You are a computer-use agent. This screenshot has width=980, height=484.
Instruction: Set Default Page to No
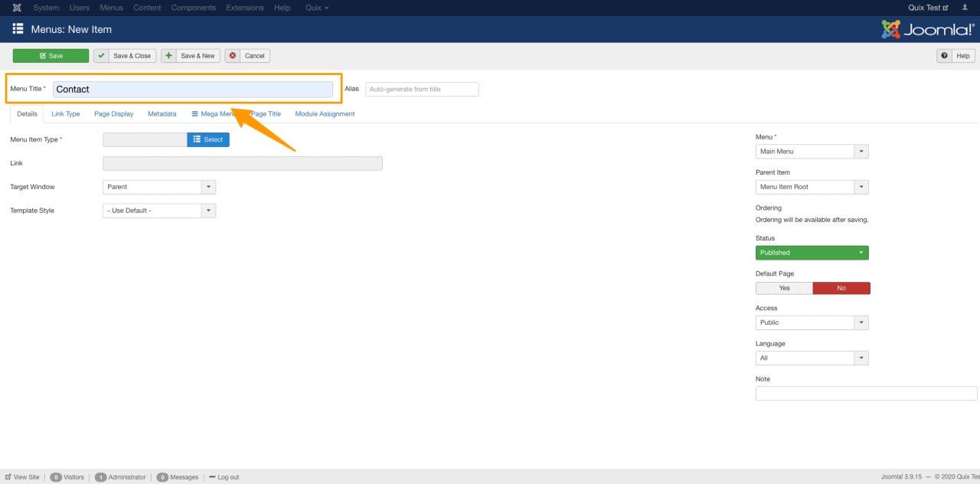[841, 288]
